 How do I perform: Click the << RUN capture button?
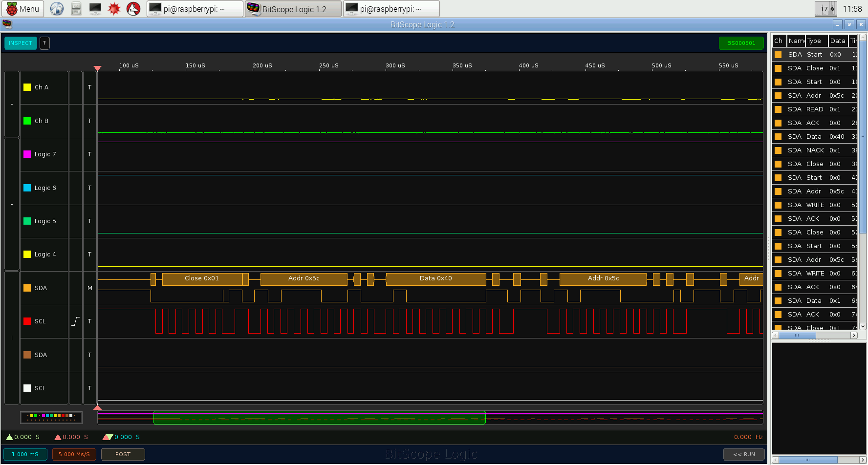(744, 454)
